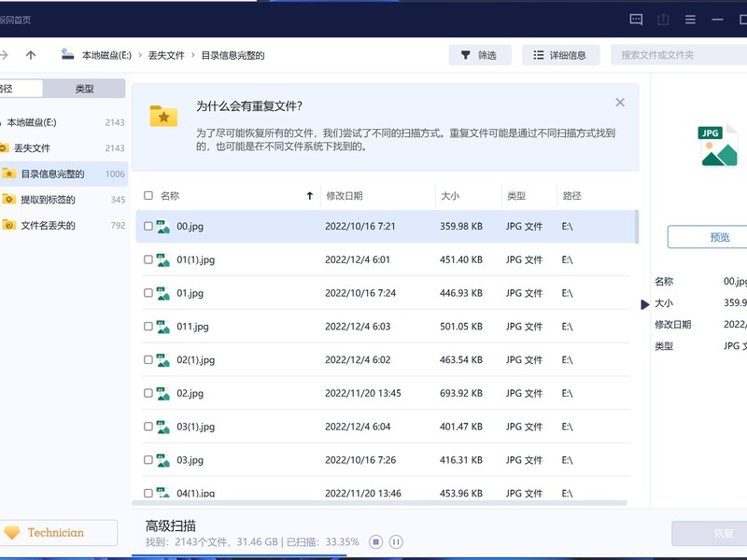
Task: Click the file list vertical scrollbar
Action: [x=637, y=227]
